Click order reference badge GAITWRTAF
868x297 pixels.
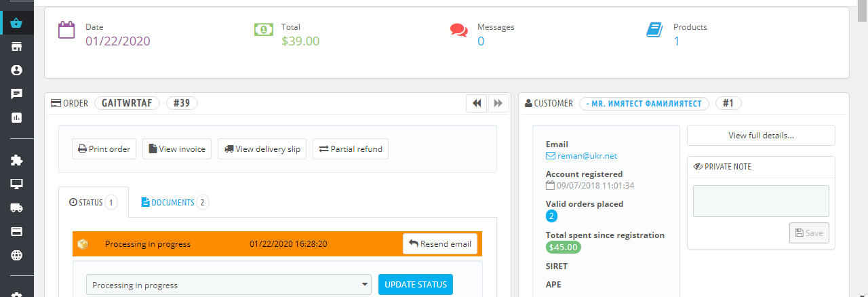[x=127, y=103]
